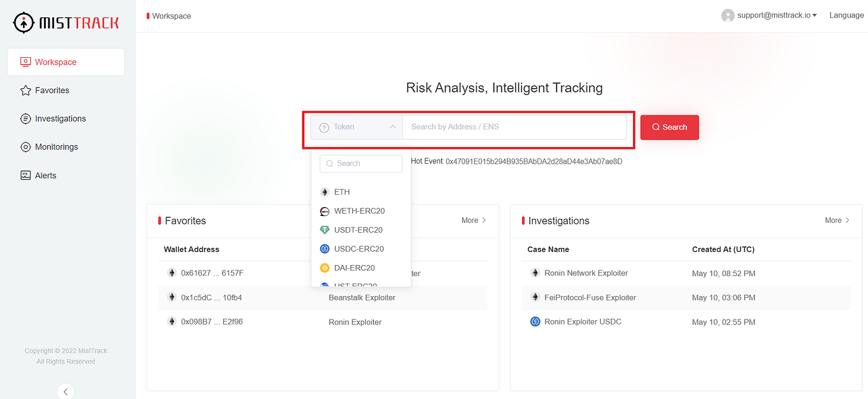This screenshot has width=868, height=399.
Task: Open the Language menu
Action: [846, 16]
